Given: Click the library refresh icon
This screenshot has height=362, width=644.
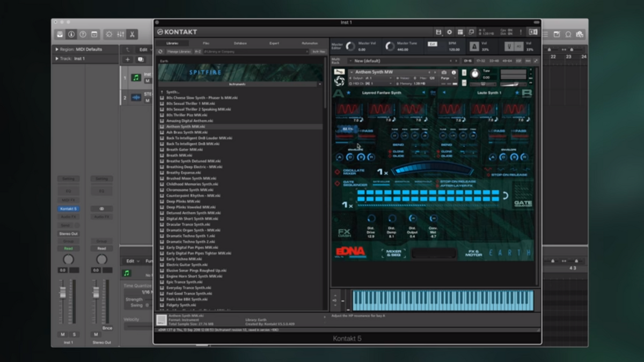Looking at the screenshot, I should click(160, 52).
